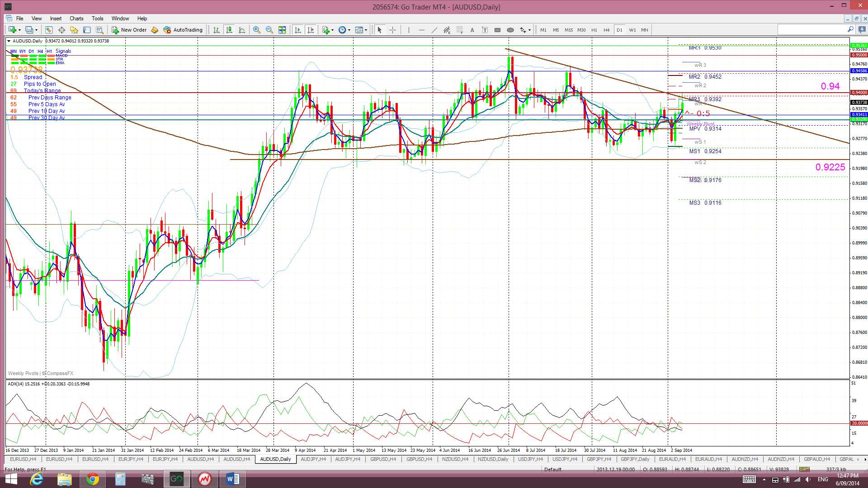Viewport: 868px width, 488px height.
Task: Click the Zoom In magnifier icon
Action: click(x=257, y=30)
